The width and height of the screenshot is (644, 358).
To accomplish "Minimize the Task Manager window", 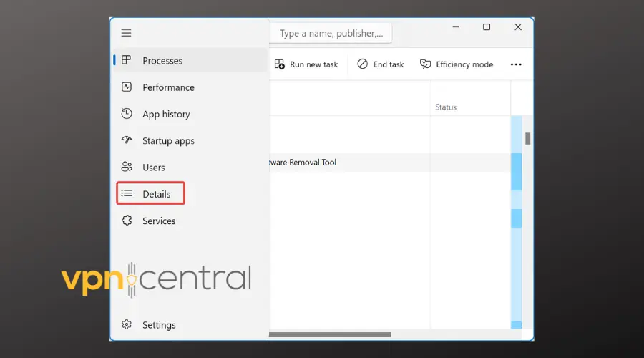I will 456,27.
